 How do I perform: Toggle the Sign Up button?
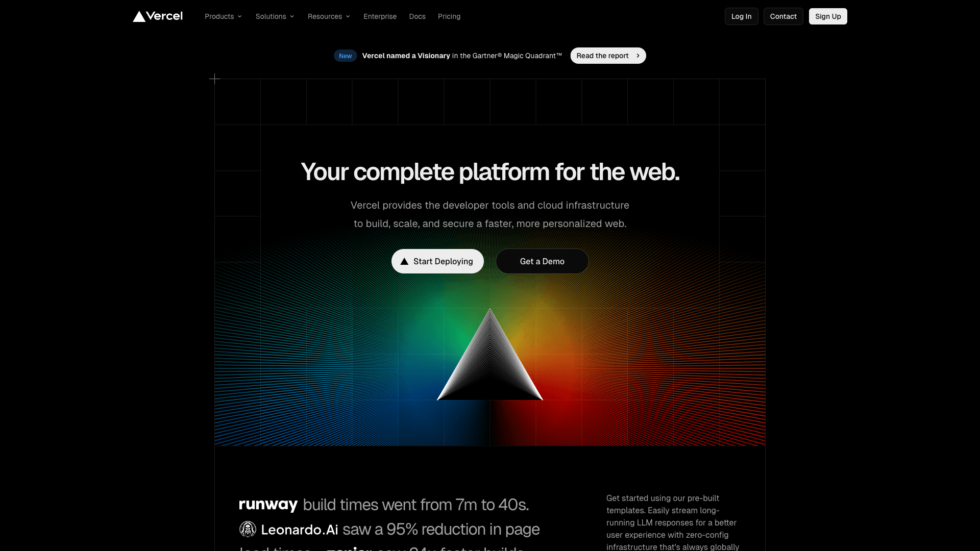coord(827,16)
